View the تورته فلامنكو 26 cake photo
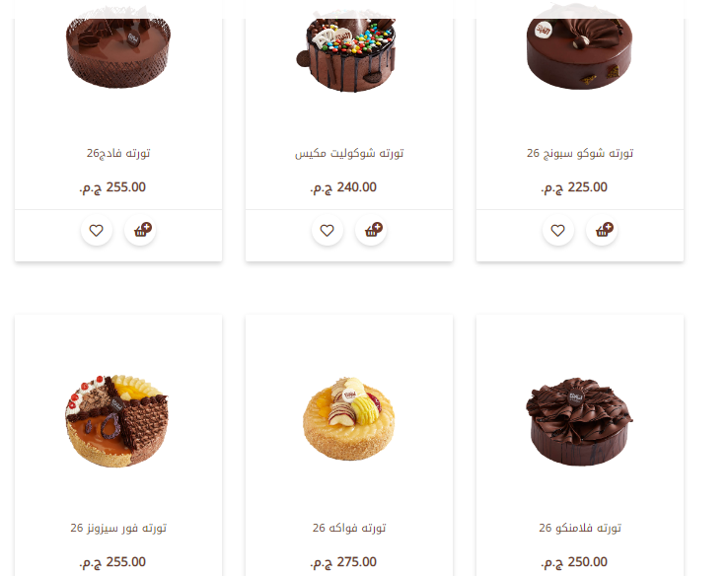Viewport: 728px width, 576px height. (x=579, y=421)
